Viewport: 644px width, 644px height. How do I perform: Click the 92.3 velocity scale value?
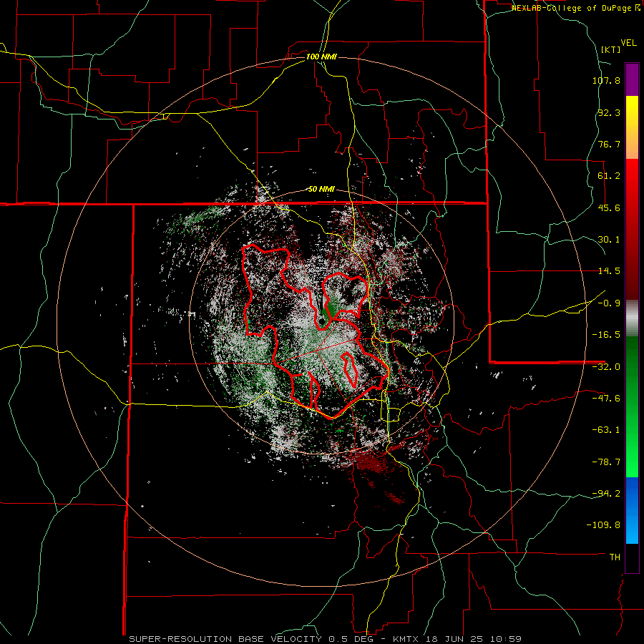(x=609, y=112)
